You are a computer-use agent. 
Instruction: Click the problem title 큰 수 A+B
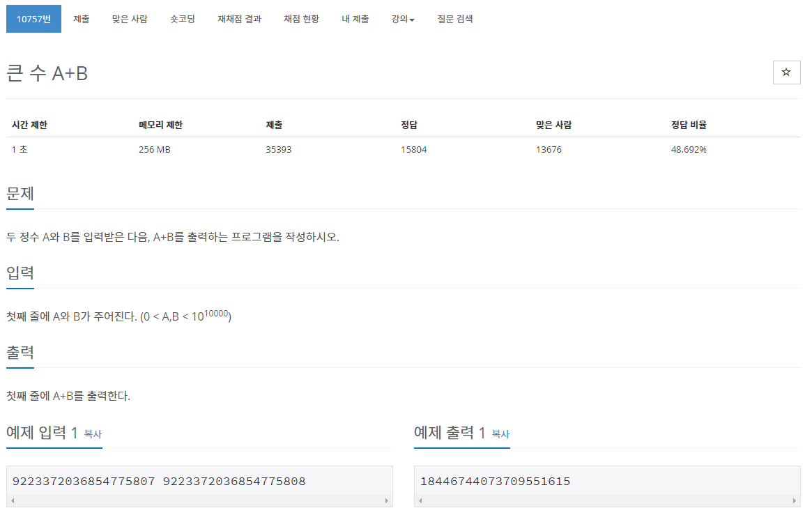(47, 73)
